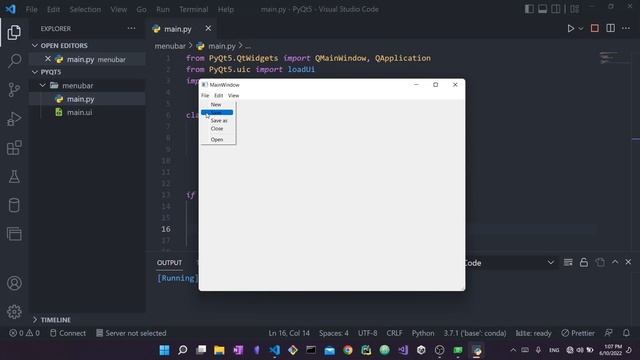Click the errors and warnings count in status bar
This screenshot has height=360, width=640.
[24, 333]
